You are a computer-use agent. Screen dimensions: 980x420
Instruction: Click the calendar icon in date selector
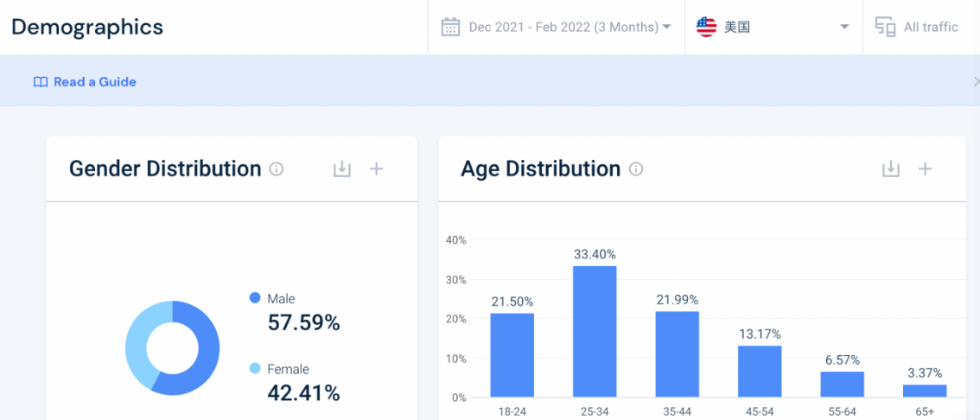[x=450, y=27]
